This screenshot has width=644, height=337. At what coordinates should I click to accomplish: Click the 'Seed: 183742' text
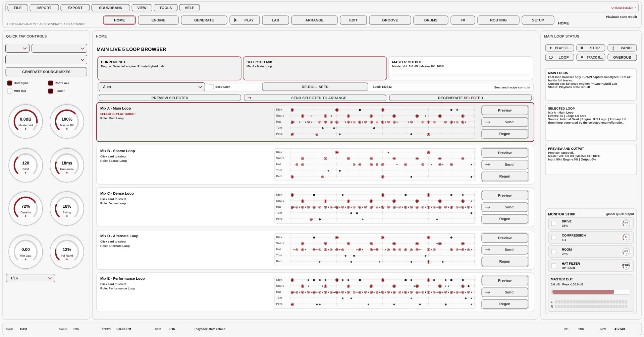coord(382,87)
